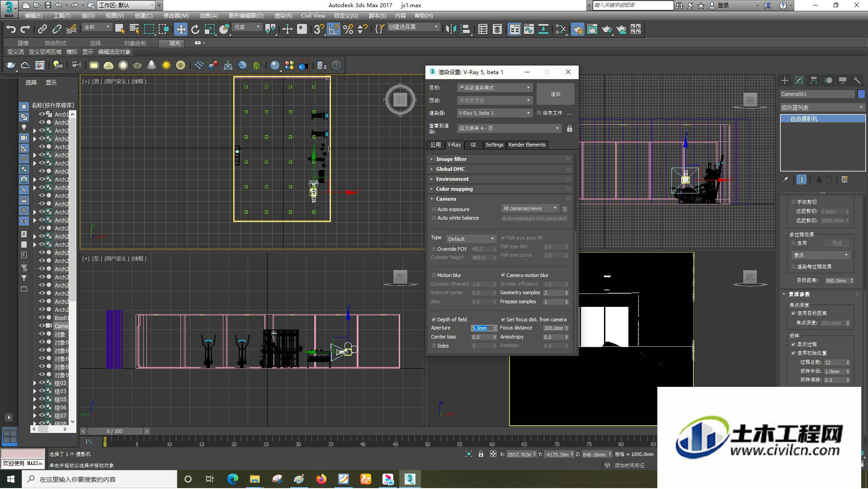Click the pin stack icon in modifier panel

coord(786,180)
